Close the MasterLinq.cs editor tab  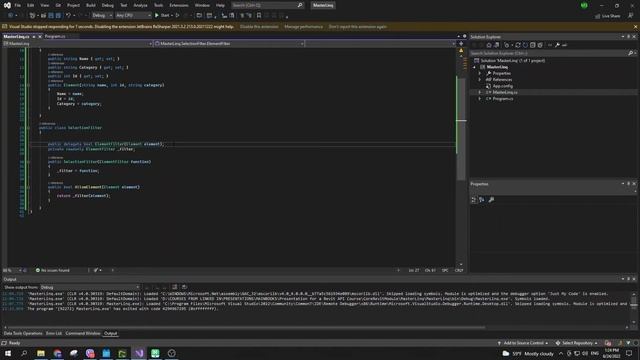[40, 36]
